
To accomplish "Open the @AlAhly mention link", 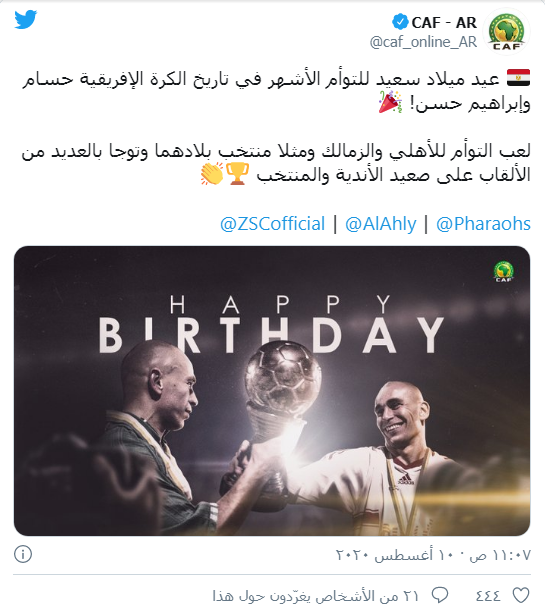I will point(381,224).
